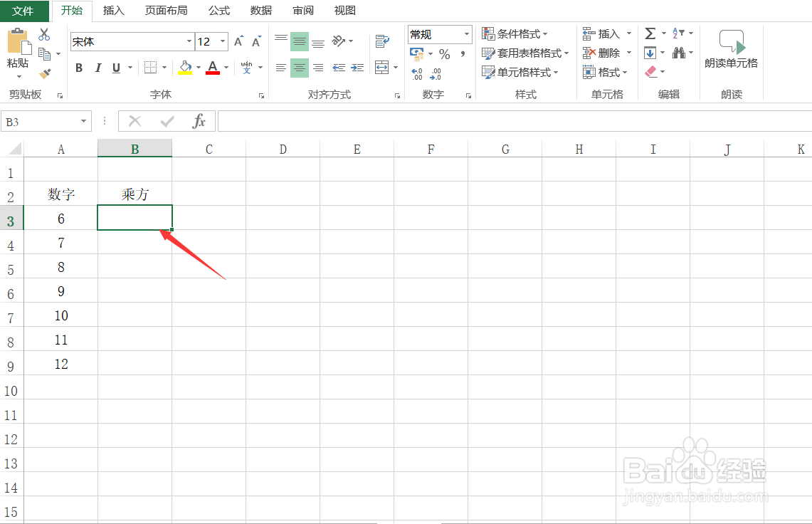Image resolution: width=812 pixels, height=524 pixels.
Task: Select the AutoSum Σ icon
Action: coord(650,32)
